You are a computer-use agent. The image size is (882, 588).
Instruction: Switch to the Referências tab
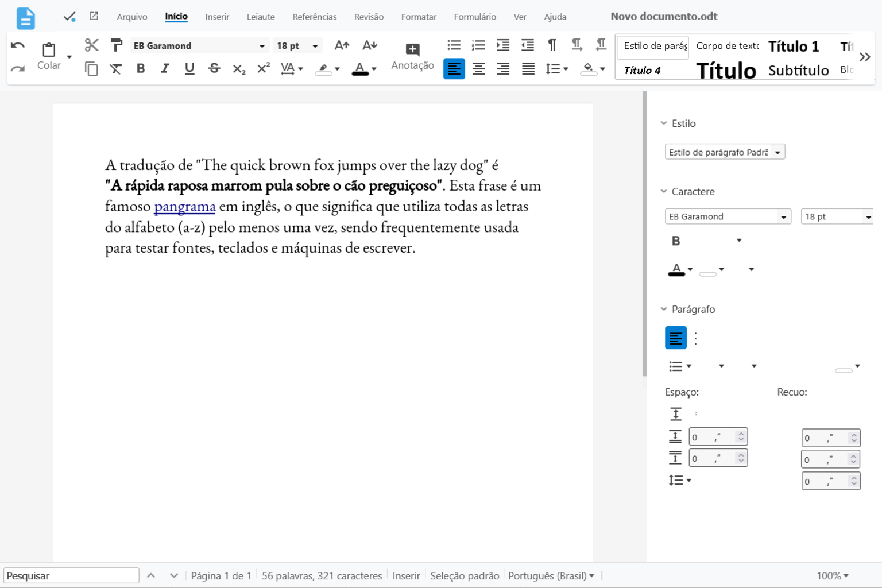coord(314,17)
